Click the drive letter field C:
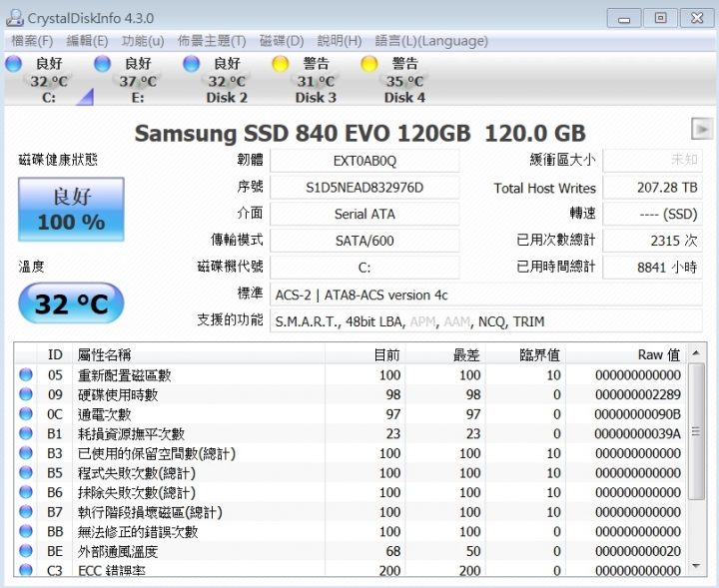This screenshot has height=588, width=719. (x=364, y=268)
